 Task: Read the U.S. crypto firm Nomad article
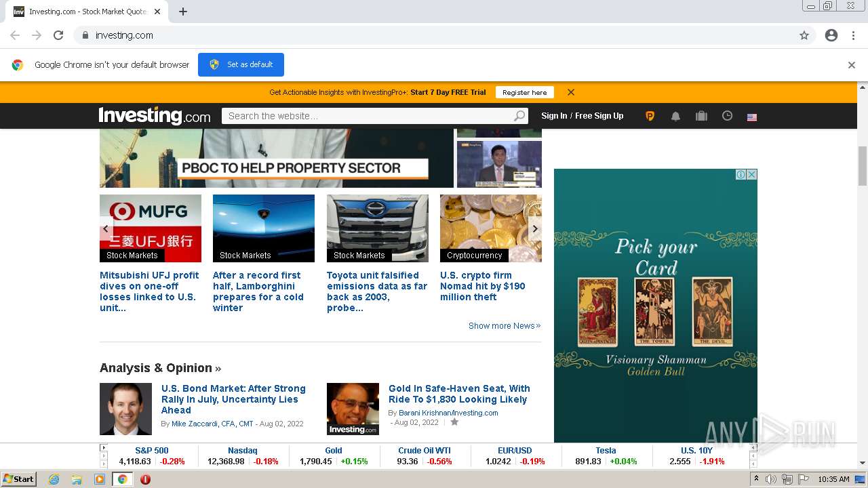click(x=483, y=286)
